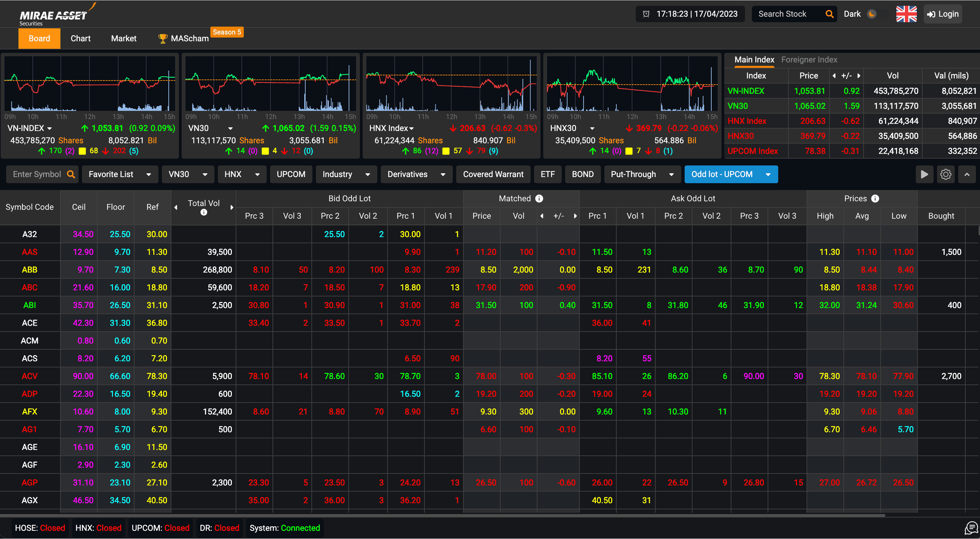
Task: Click the Prices column info icon
Action: point(875,199)
